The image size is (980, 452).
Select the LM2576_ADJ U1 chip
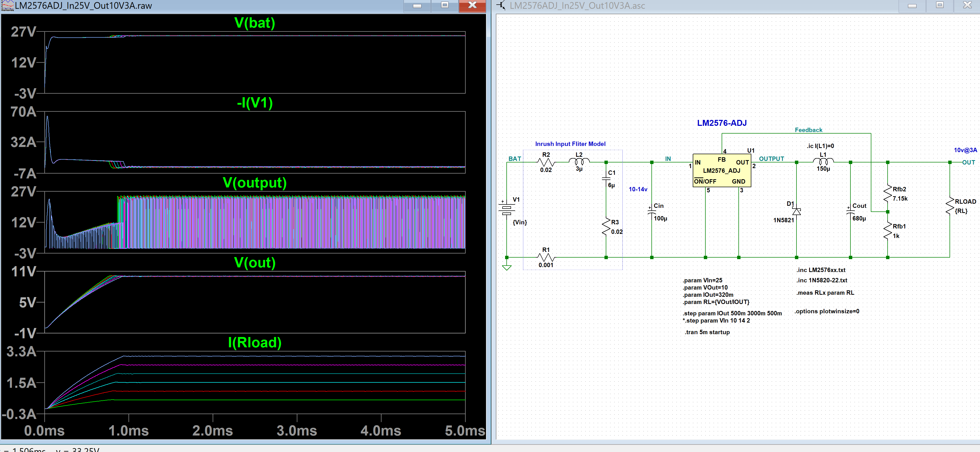722,170
